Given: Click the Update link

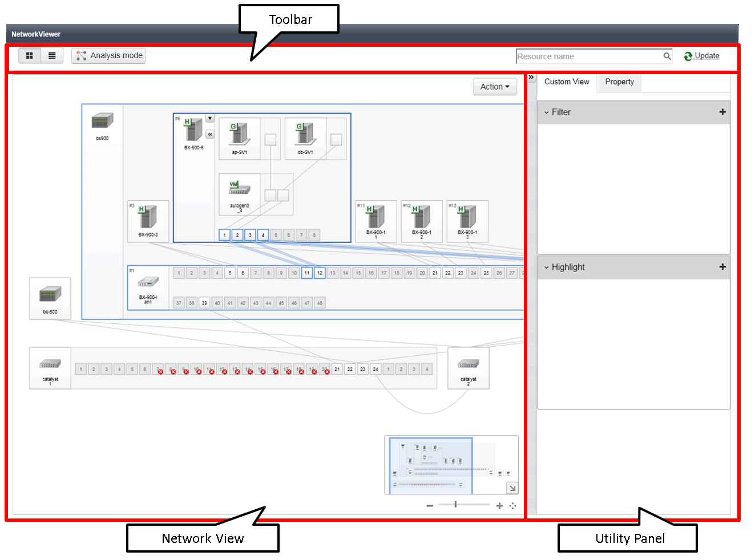Looking at the screenshot, I should [706, 56].
